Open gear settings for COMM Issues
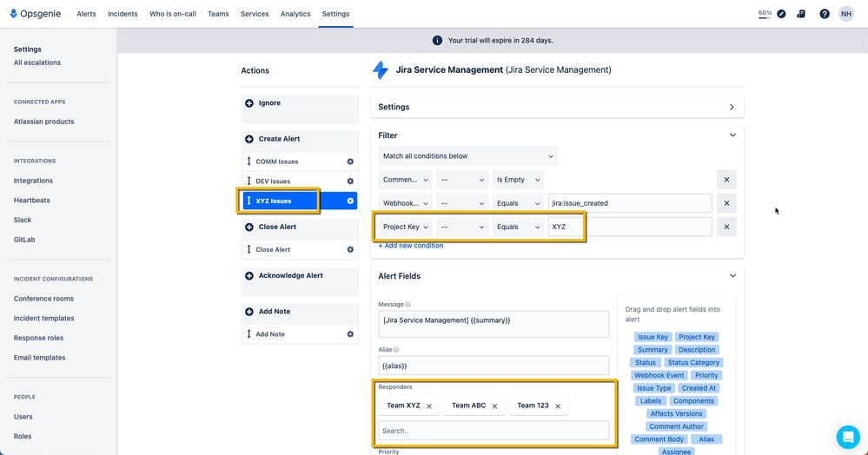868x455 pixels. pos(350,162)
